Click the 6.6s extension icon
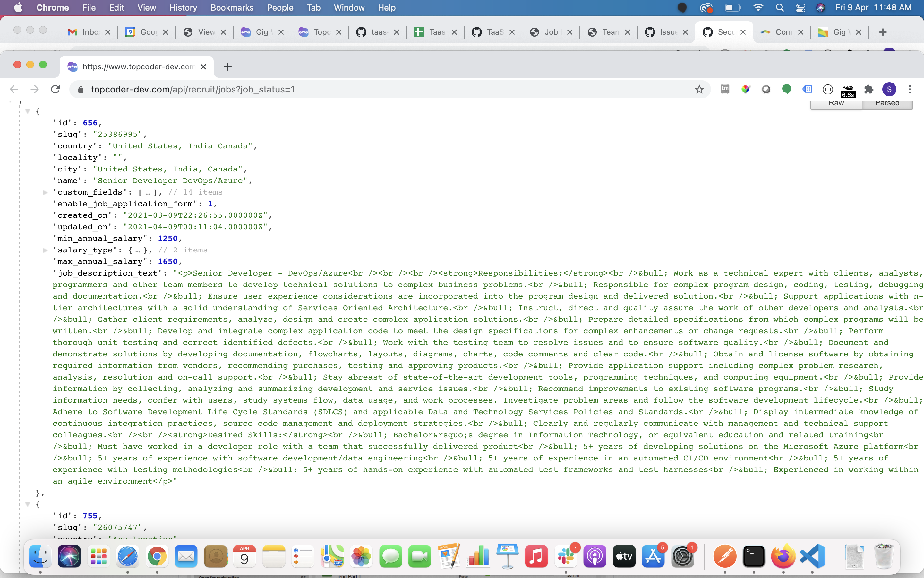 (848, 91)
